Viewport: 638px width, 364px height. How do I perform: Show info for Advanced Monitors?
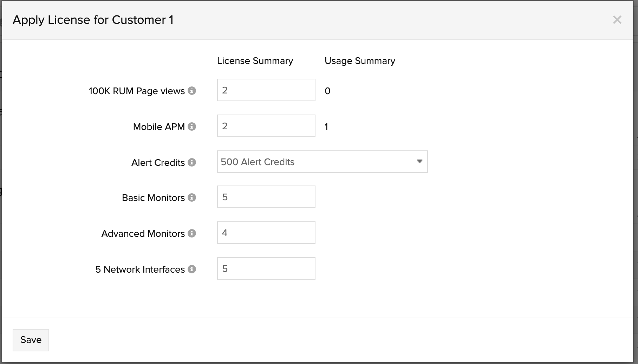[x=191, y=233]
